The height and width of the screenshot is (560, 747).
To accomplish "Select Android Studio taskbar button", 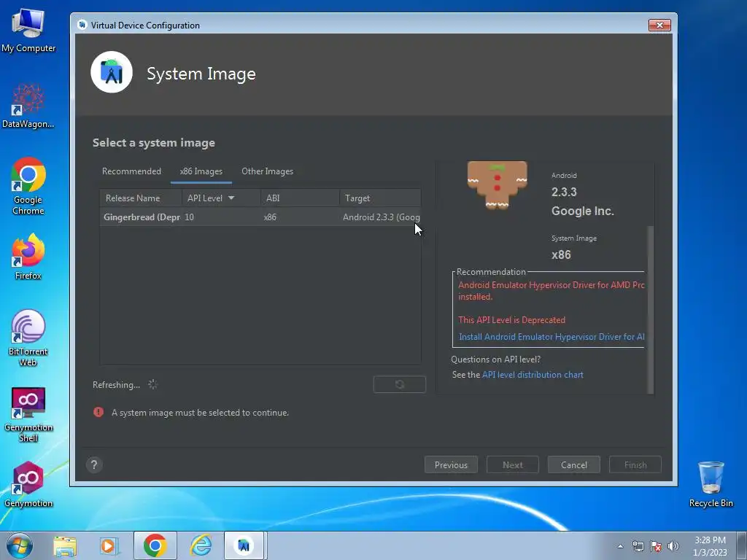I will point(244,545).
